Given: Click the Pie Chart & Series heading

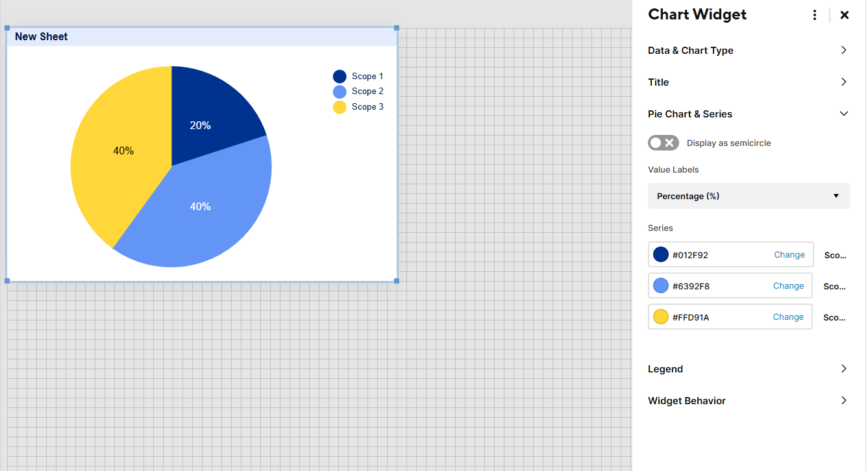Looking at the screenshot, I should click(690, 114).
